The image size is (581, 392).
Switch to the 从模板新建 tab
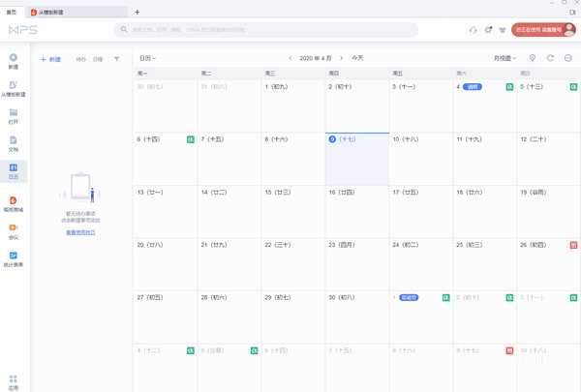click(x=61, y=12)
